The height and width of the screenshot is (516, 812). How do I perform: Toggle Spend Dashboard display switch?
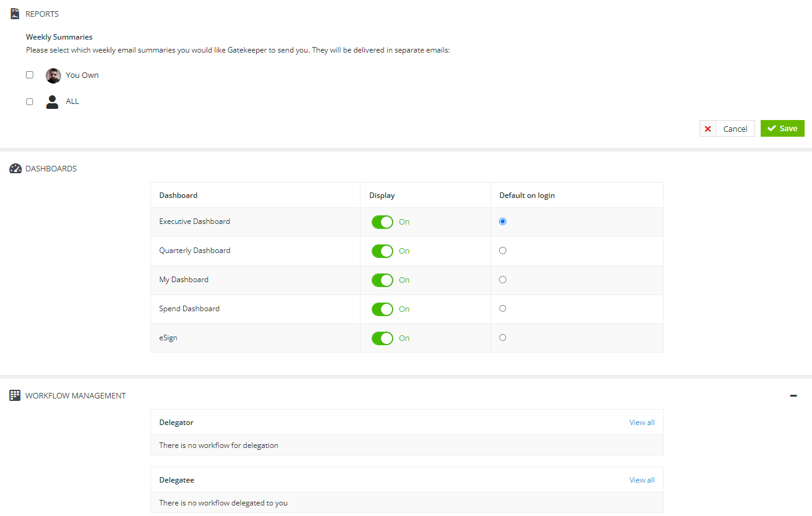tap(382, 309)
